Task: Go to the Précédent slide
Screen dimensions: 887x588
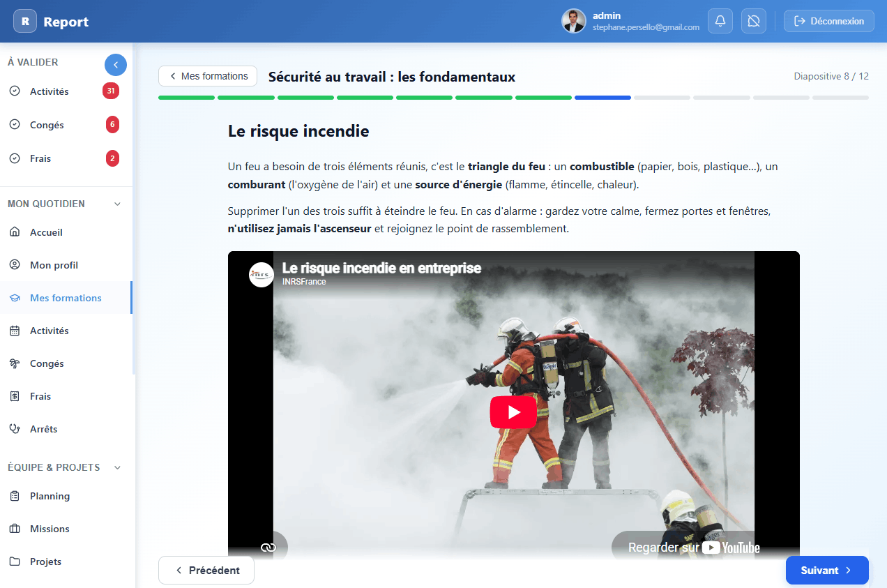Action: [206, 570]
